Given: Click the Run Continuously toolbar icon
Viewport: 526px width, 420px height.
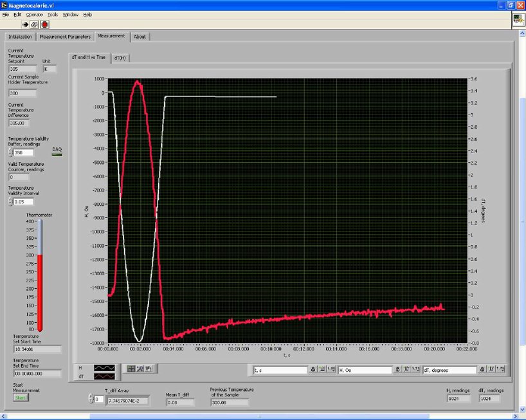Looking at the screenshot, I should click(35, 24).
